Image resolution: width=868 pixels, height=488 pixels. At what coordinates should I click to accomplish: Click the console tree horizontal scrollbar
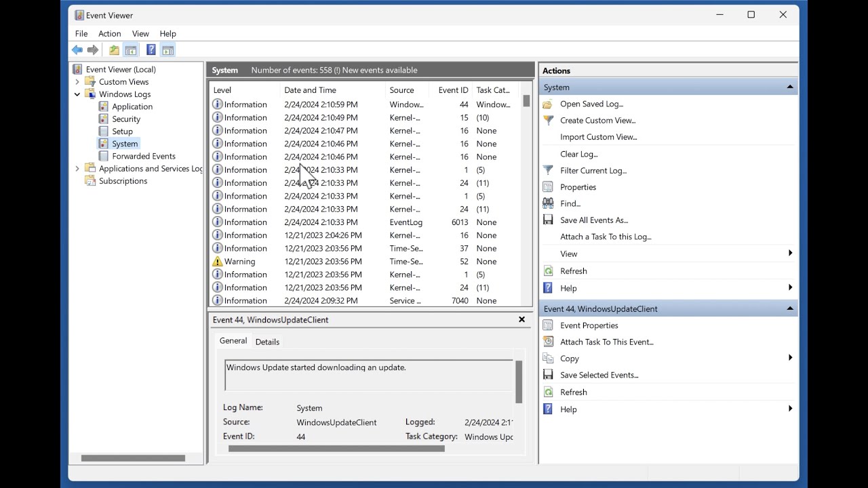(133, 458)
